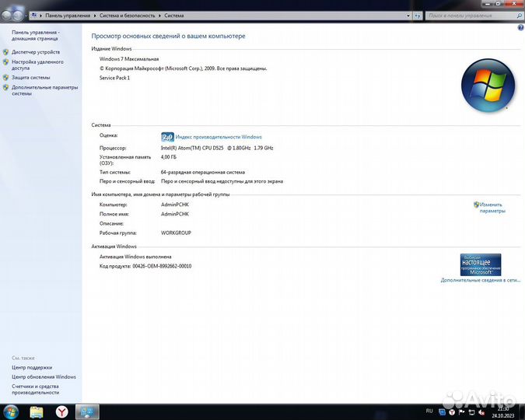Click Полное имя value 'AdminPCHK'

click(x=175, y=214)
